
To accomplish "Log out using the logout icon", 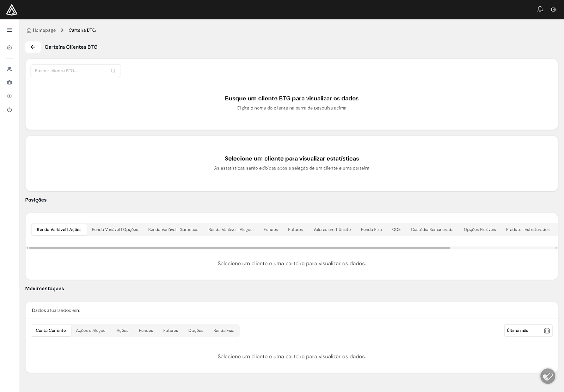I will [x=553, y=10].
